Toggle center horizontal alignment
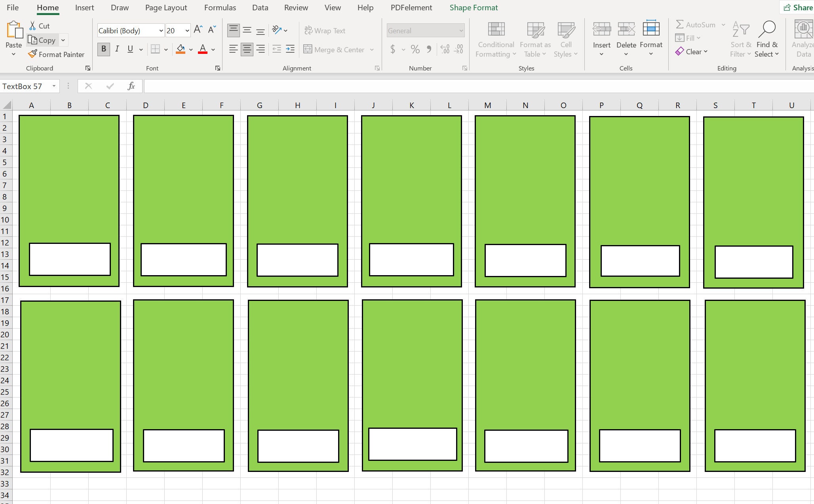Screen dimensions: 814x504 (x=247, y=49)
